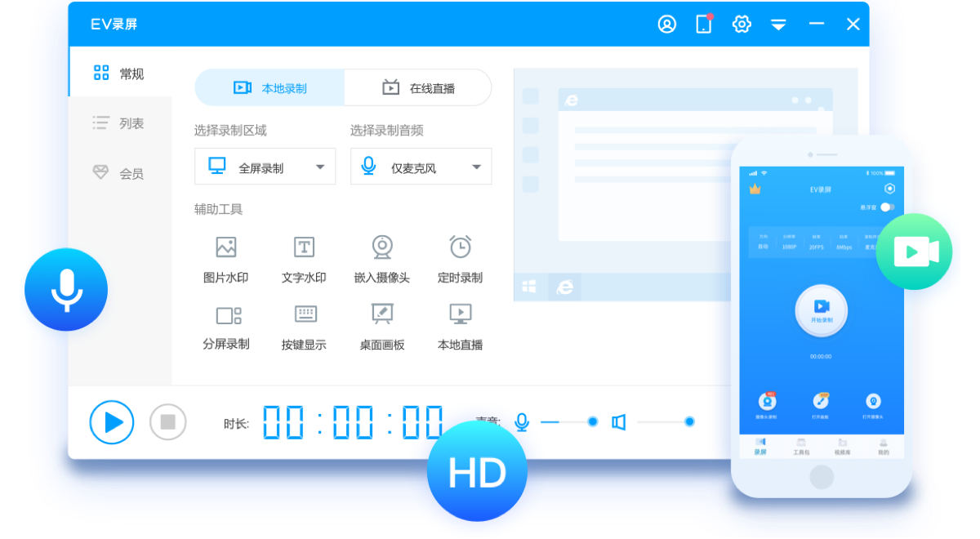
Task: Switch to the 常规 sidebar tab
Action: point(120,73)
